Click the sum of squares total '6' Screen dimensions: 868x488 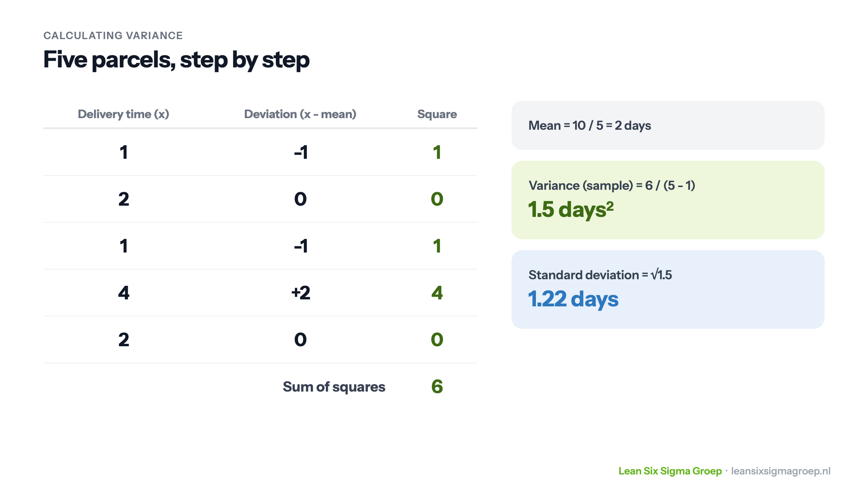coord(437,387)
